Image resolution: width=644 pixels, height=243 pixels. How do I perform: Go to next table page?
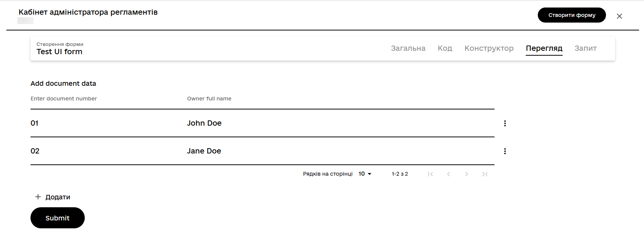tap(467, 174)
